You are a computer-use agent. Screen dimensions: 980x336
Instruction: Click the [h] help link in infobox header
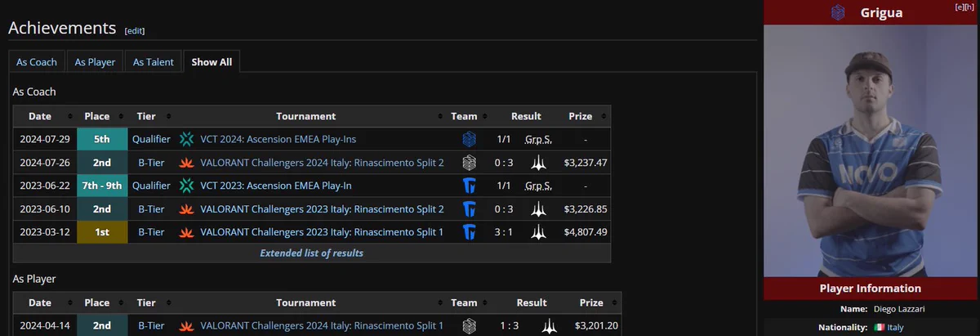[969, 7]
